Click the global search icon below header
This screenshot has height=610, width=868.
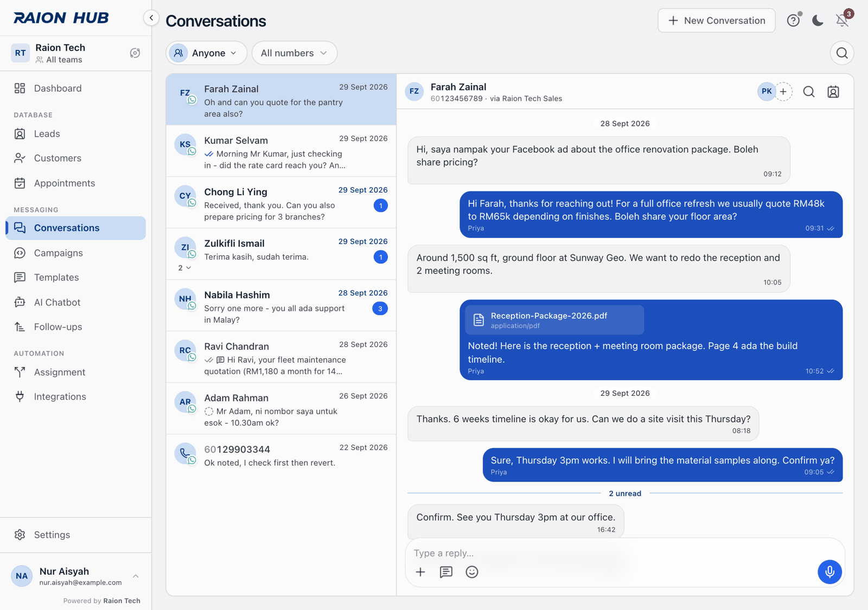842,53
